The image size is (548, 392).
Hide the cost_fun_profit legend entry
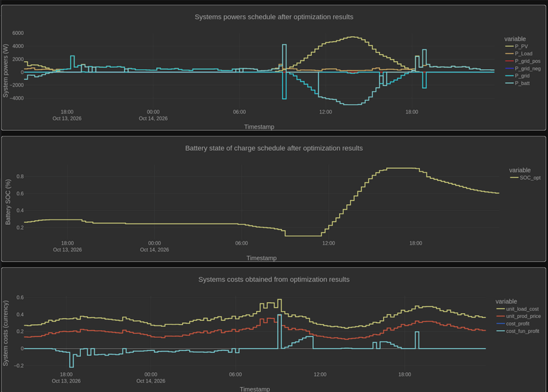(518, 331)
